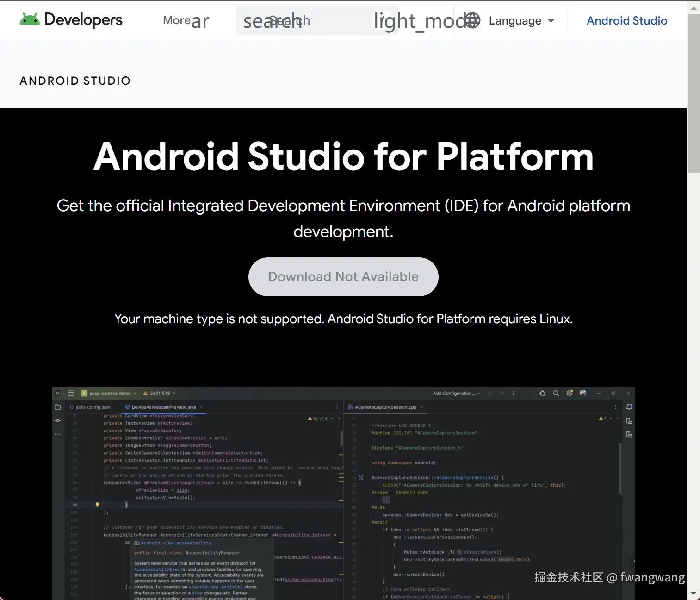Click the Android Developers logo

[x=71, y=19]
